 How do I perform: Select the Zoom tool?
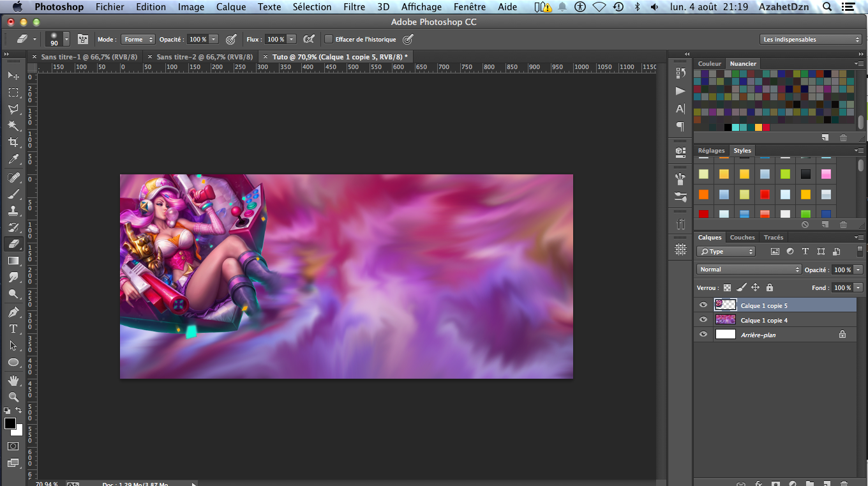point(13,397)
